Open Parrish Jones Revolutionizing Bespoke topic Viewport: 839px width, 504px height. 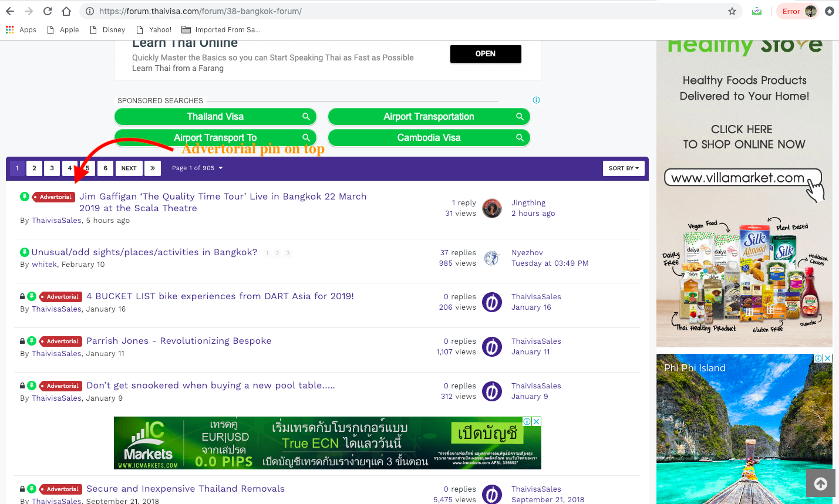click(x=179, y=341)
